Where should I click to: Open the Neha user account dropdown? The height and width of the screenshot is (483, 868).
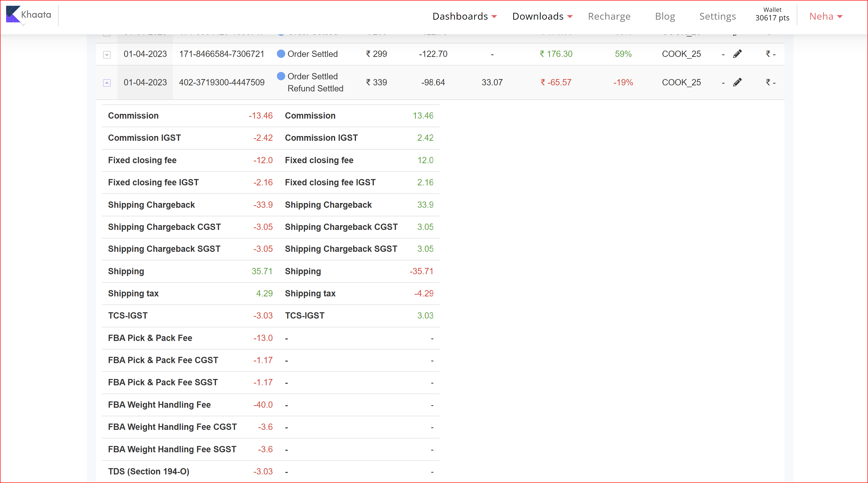(x=825, y=16)
